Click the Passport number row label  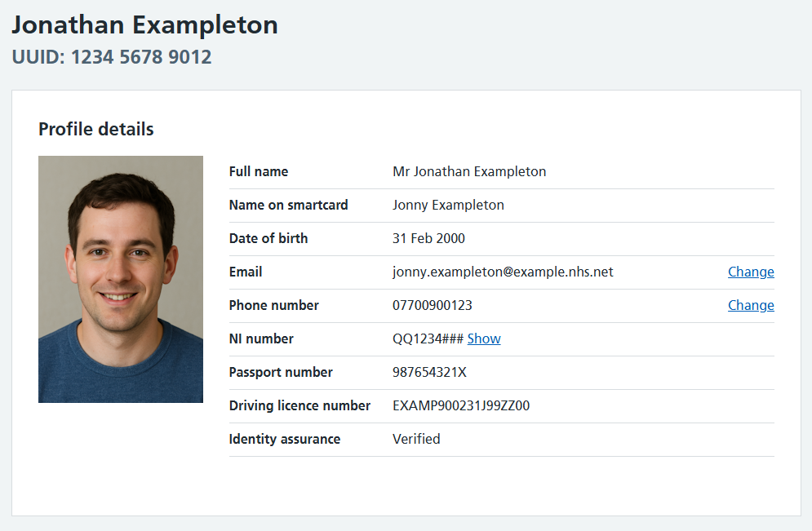pos(281,372)
